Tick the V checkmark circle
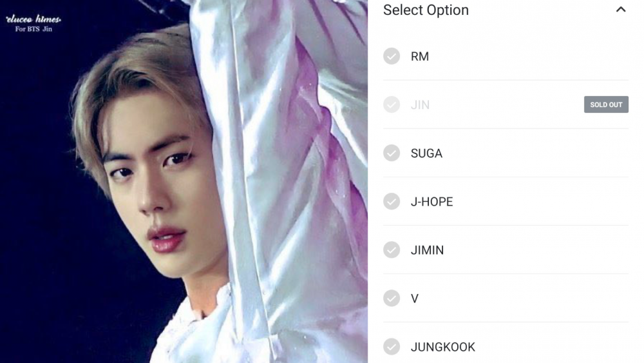The image size is (644, 363). tap(392, 298)
